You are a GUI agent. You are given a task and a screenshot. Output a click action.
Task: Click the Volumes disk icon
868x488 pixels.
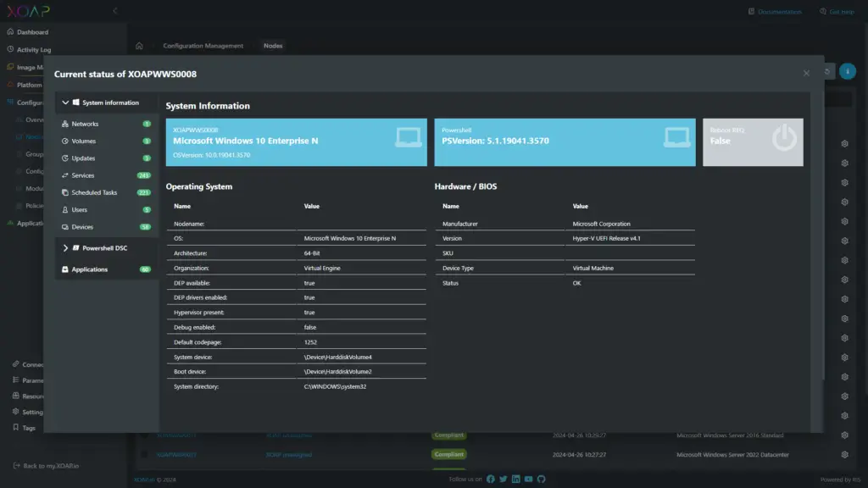pos(64,141)
